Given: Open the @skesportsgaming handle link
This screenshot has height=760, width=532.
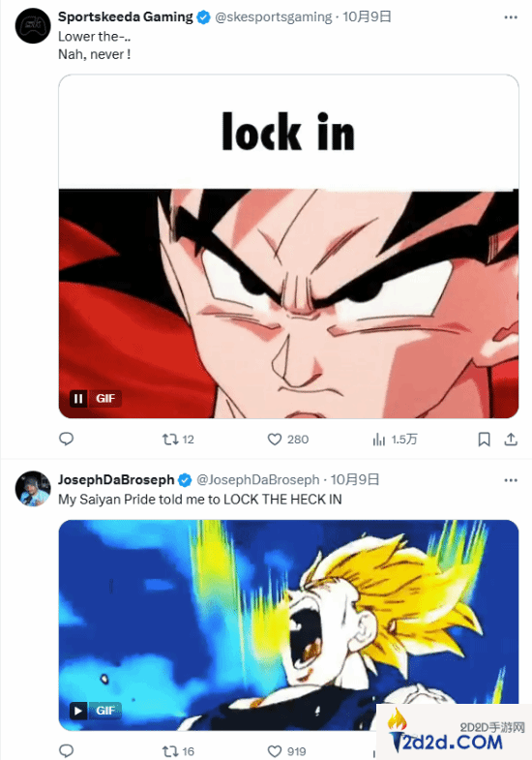Looking at the screenshot, I should 274,17.
